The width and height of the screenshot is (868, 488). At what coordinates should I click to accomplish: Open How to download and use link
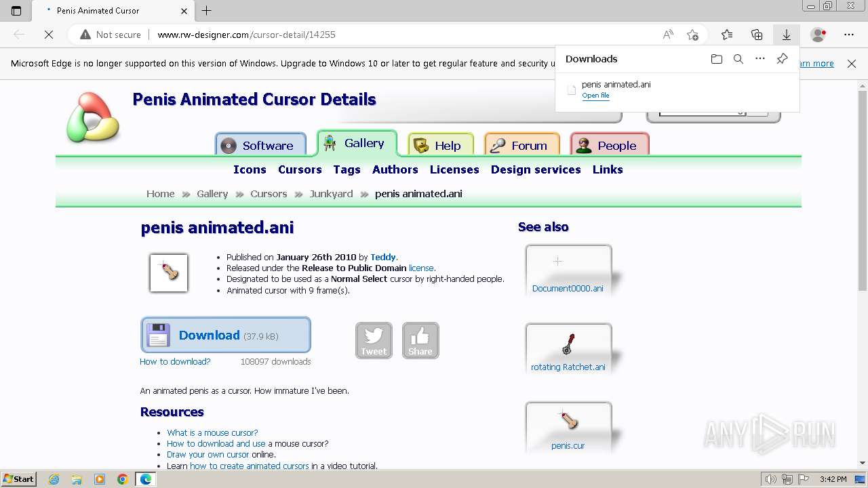coord(216,443)
